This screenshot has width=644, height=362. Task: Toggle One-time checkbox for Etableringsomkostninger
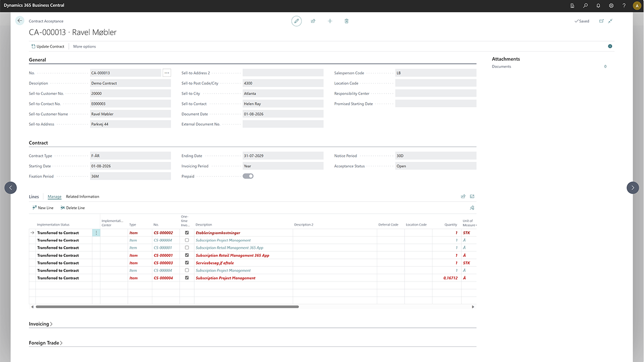pos(187,233)
